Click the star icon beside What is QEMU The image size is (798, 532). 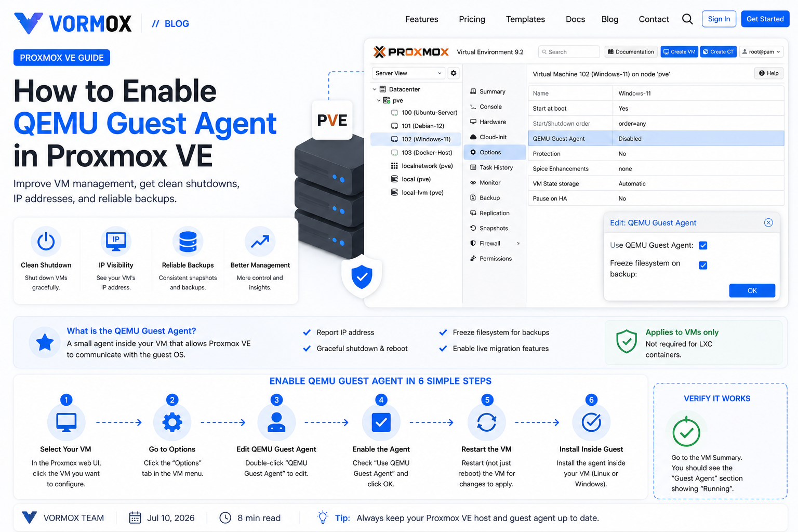pos(45,342)
